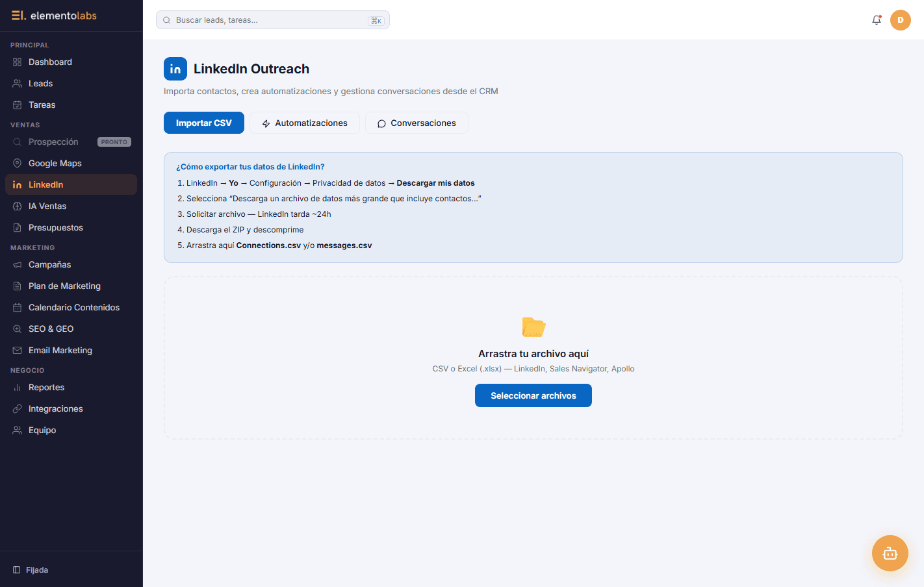Open Google Maps section
This screenshot has height=587, width=924.
[71, 164]
